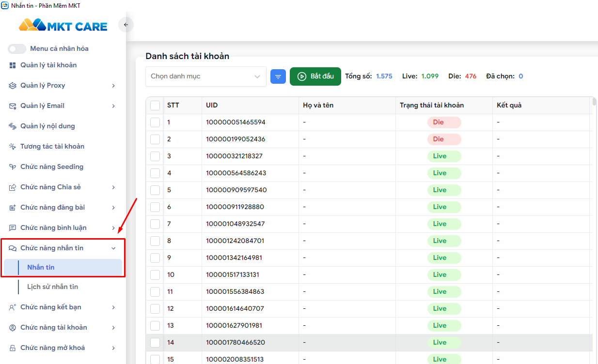Click the app icon in the title bar
598x364 pixels.
point(5,5)
